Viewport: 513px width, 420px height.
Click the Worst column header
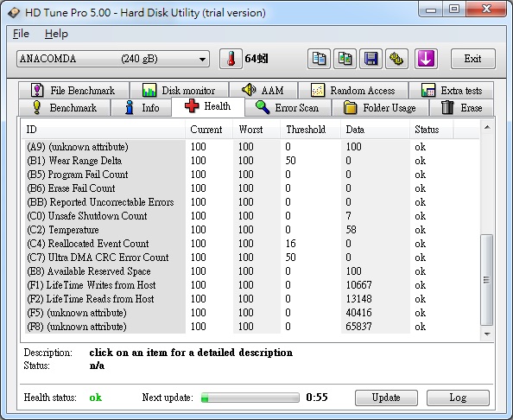coord(256,130)
